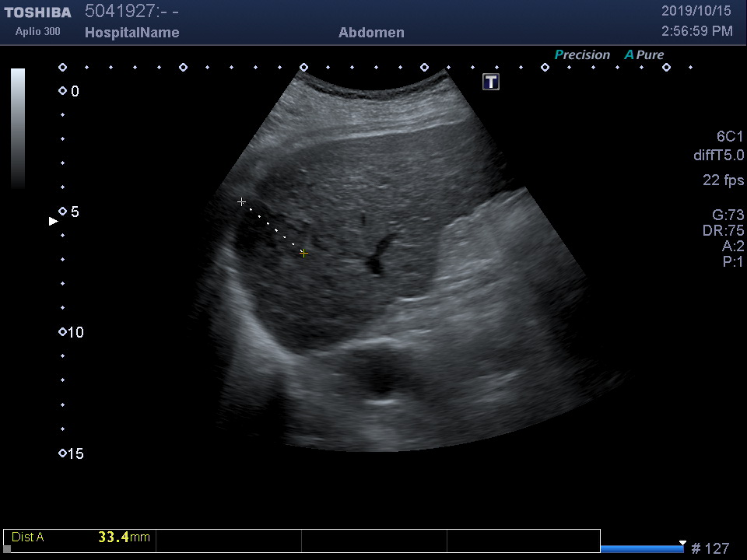Click the G:73 gain value
747x560 pixels.
tap(728, 215)
